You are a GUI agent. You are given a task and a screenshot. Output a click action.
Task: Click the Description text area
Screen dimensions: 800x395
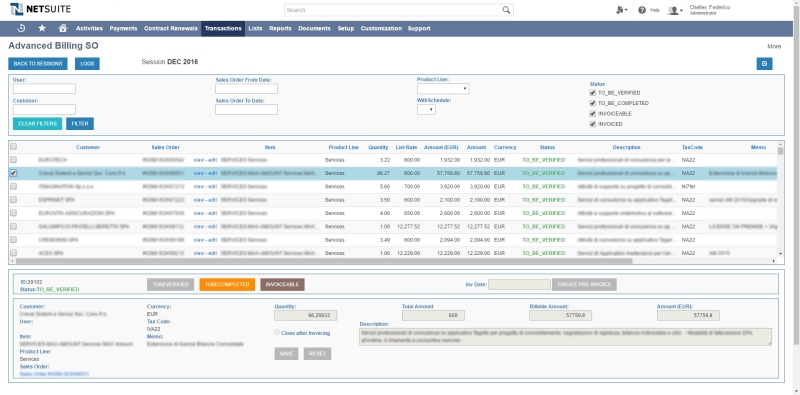[565, 337]
